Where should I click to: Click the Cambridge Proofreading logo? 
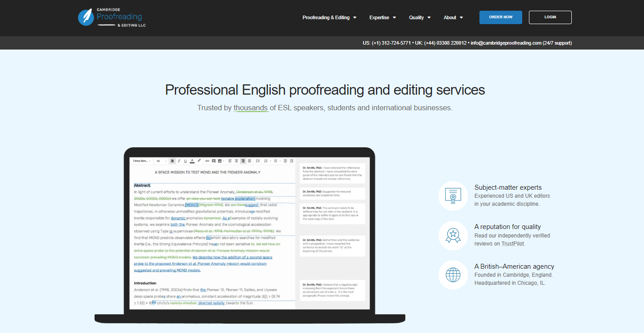[x=111, y=17]
